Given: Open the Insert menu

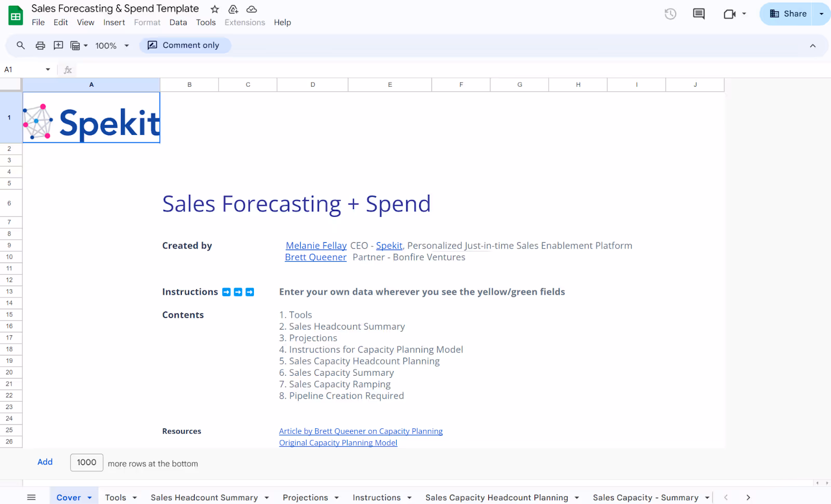Looking at the screenshot, I should click(x=114, y=22).
